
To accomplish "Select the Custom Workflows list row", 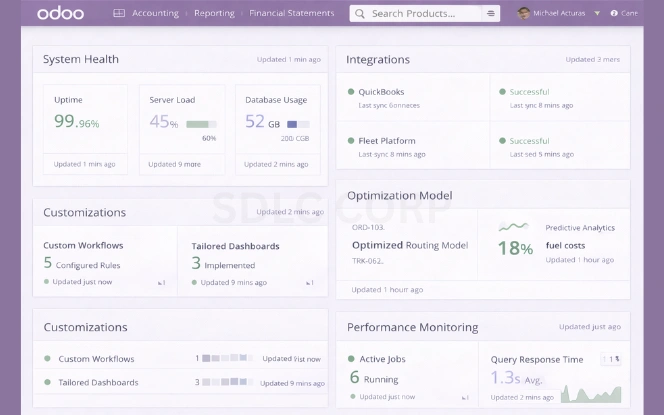I will pyautogui.click(x=180, y=359).
